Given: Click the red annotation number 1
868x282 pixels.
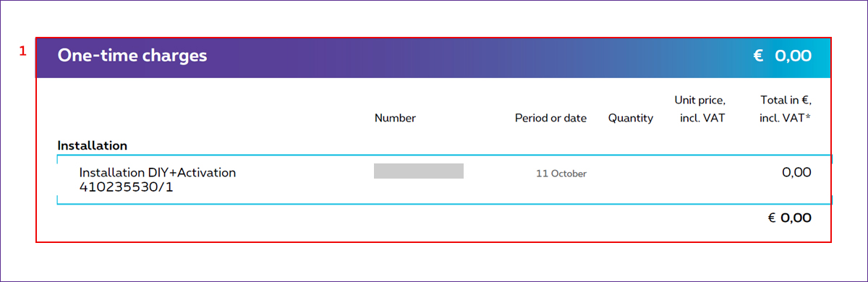Looking at the screenshot, I should pyautogui.click(x=22, y=51).
